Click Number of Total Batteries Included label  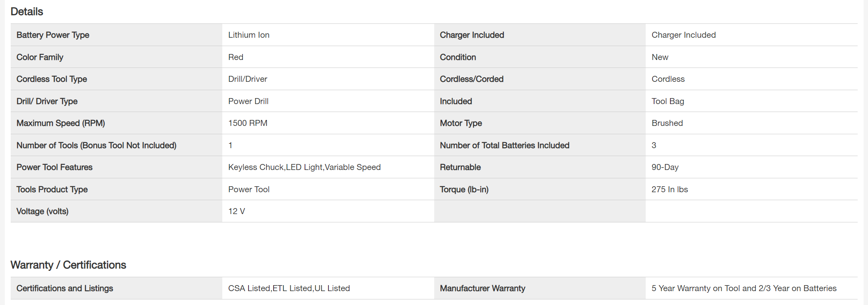[505, 145]
